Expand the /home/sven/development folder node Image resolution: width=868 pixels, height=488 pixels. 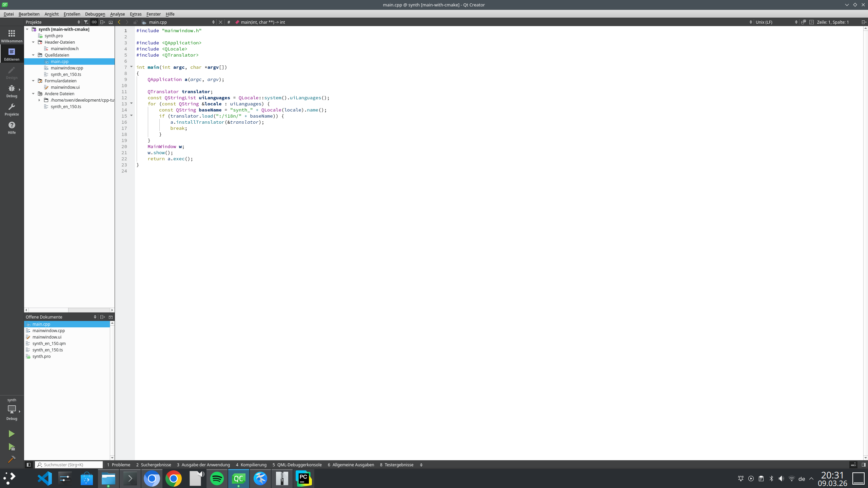pyautogui.click(x=39, y=100)
